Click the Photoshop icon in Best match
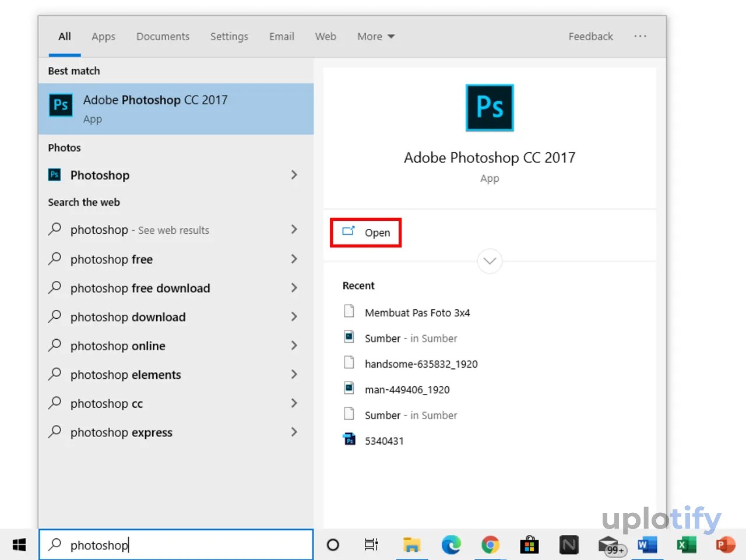Viewport: 746px width, 560px height. 61,105
